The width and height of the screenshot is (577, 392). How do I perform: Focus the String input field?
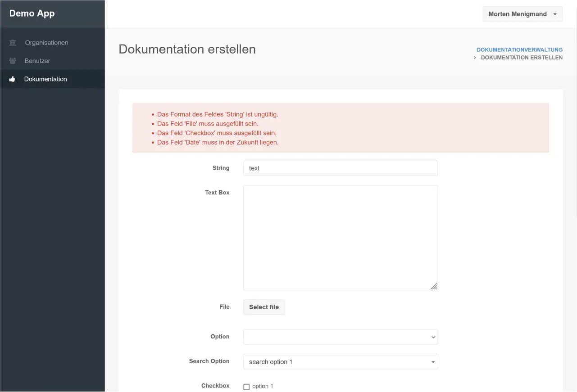(340, 168)
